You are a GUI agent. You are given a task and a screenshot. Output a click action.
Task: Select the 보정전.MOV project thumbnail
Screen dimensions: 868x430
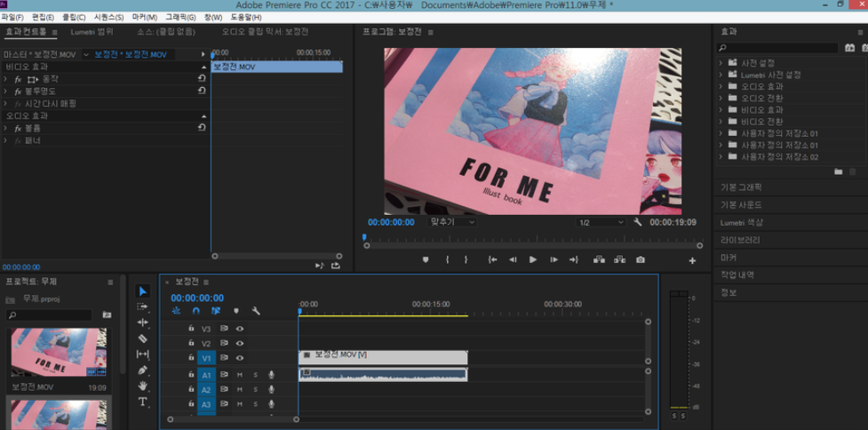tap(60, 353)
